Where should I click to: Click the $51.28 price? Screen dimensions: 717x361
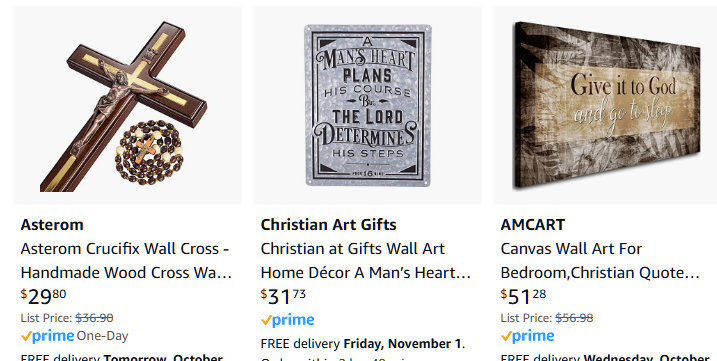click(x=524, y=296)
